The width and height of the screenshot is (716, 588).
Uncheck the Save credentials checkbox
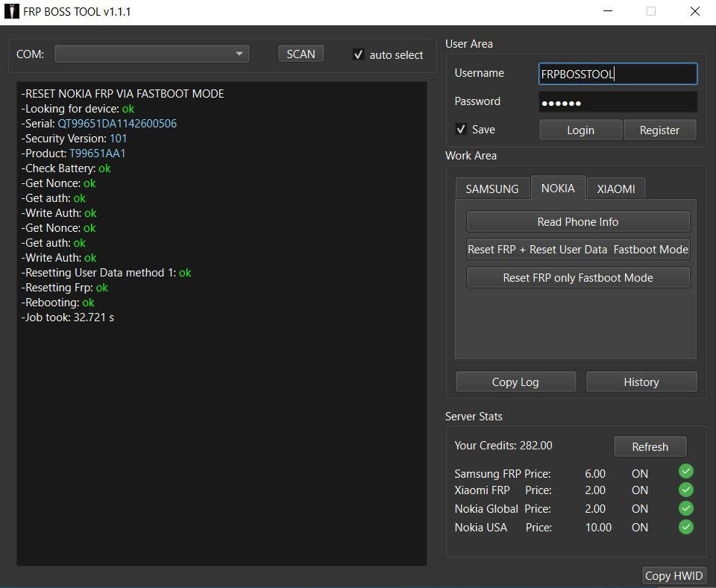click(x=461, y=130)
